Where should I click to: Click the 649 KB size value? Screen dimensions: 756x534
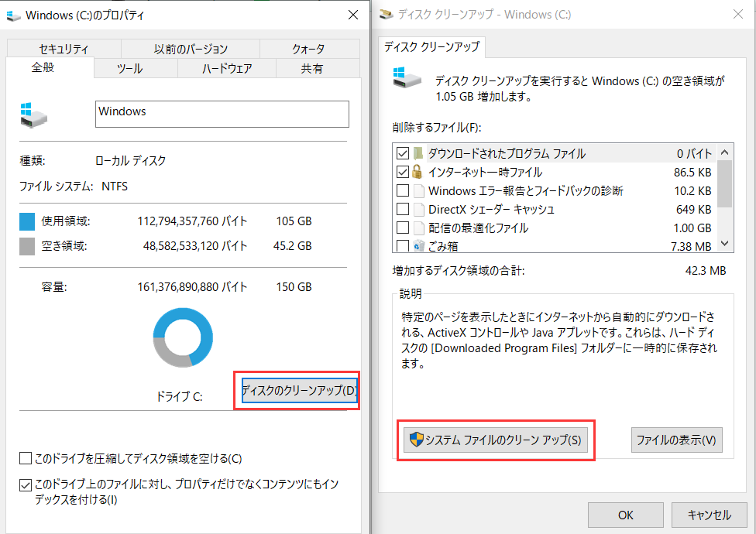coord(694,210)
